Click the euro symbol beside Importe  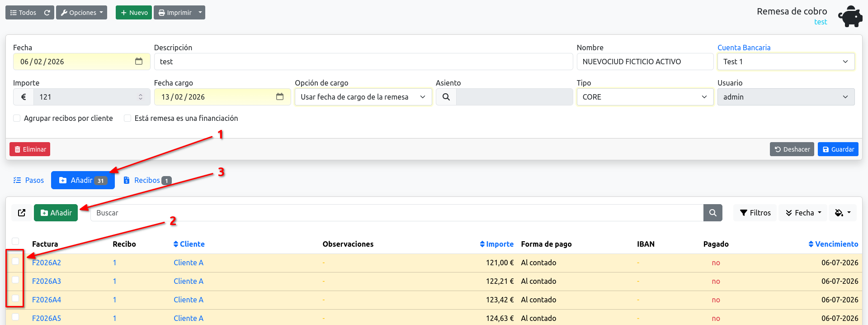click(x=24, y=97)
